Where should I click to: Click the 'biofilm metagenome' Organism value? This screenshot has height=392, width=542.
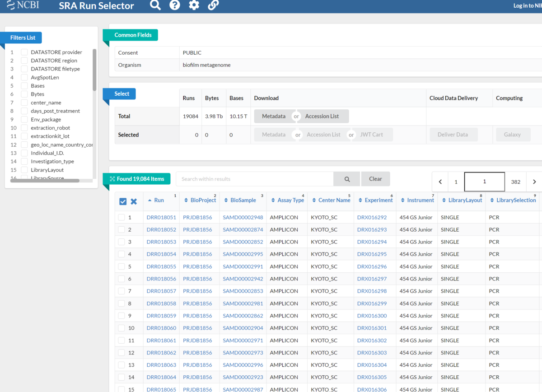(206, 65)
